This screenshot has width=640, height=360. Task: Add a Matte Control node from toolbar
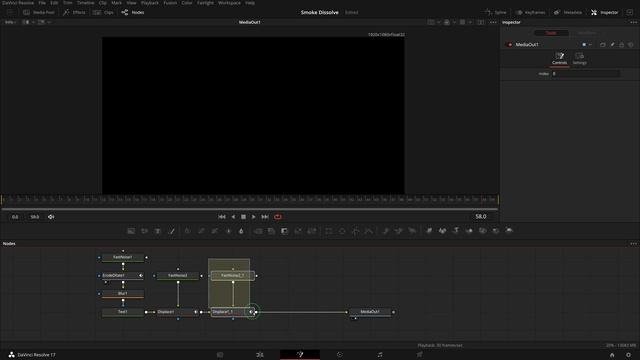tap(284, 231)
